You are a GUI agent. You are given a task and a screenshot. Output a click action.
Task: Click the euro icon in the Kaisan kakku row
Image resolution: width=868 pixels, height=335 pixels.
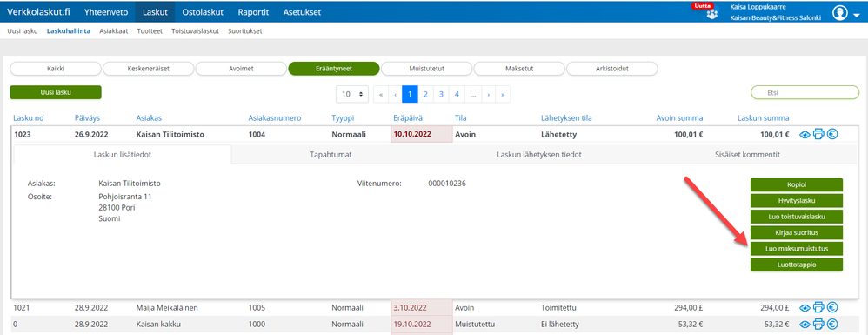(x=832, y=324)
